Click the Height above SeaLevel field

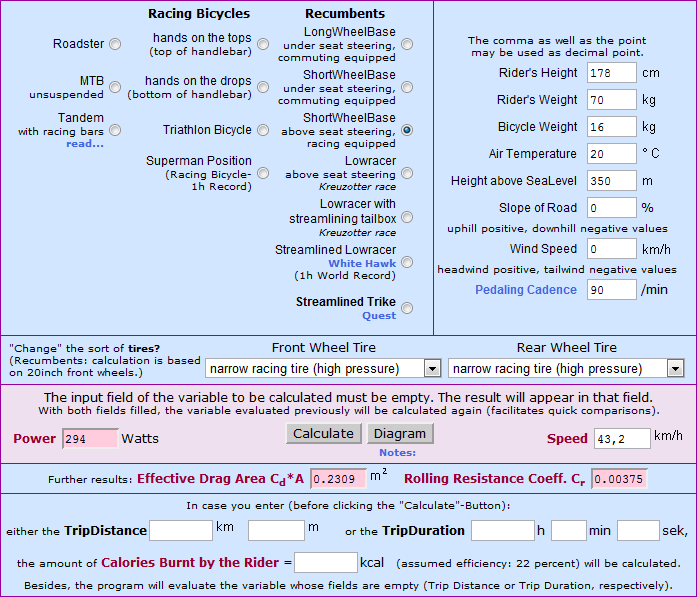(x=612, y=181)
